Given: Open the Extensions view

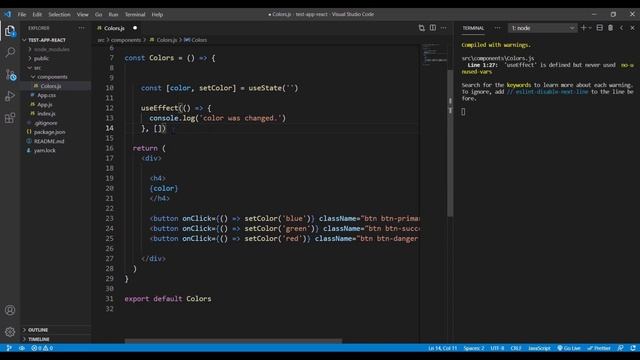Looking at the screenshot, I should coord(10,118).
